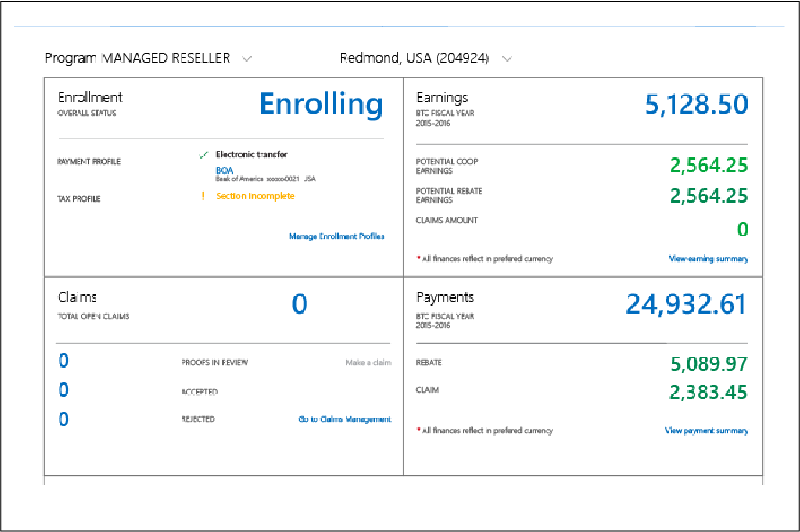
Task: Click the 5,089.97 rebate payment amount
Action: pos(708,363)
